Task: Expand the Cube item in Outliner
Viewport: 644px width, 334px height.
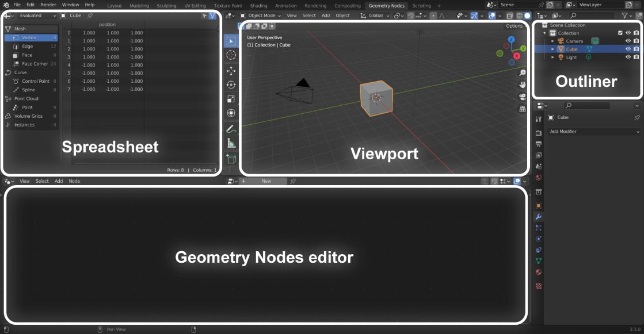Action: (x=553, y=49)
